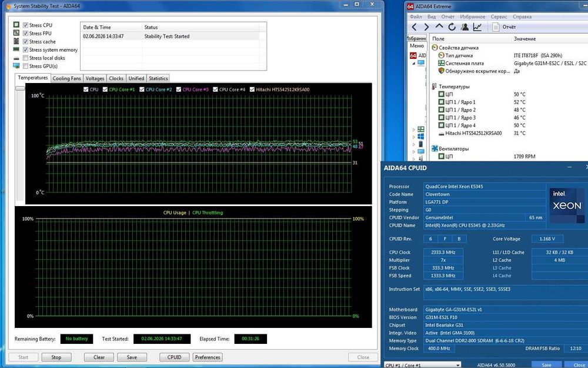Image resolution: width=588 pixels, height=368 pixels.
Task: Open the graph chart icon in AIDA64 toolbar
Action: pos(477,27)
